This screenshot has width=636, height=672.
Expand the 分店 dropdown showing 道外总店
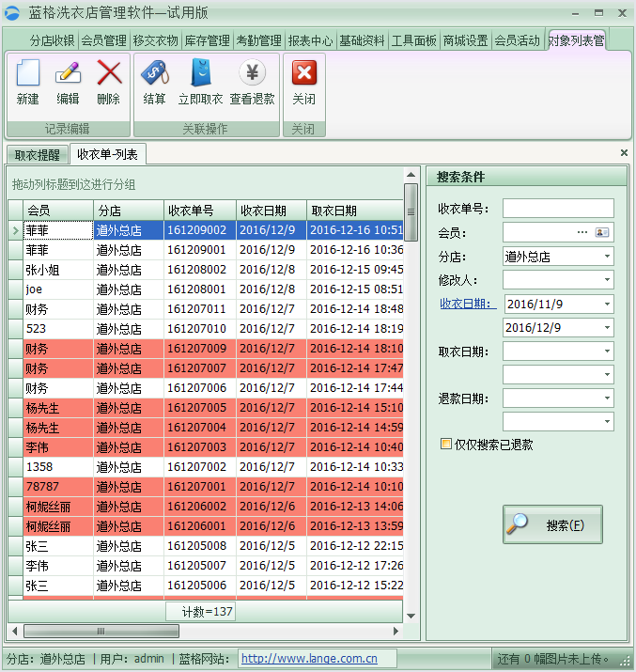606,257
